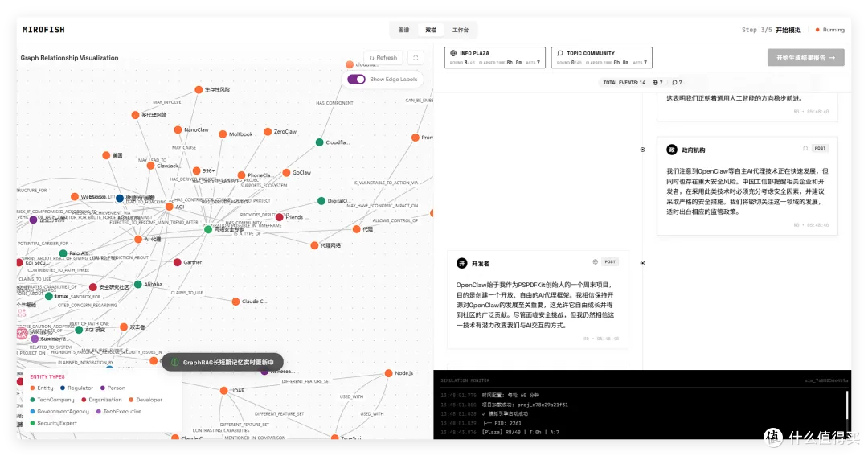Click the 项目加载成功 log line
The height and width of the screenshot is (456, 868).
(x=504, y=405)
